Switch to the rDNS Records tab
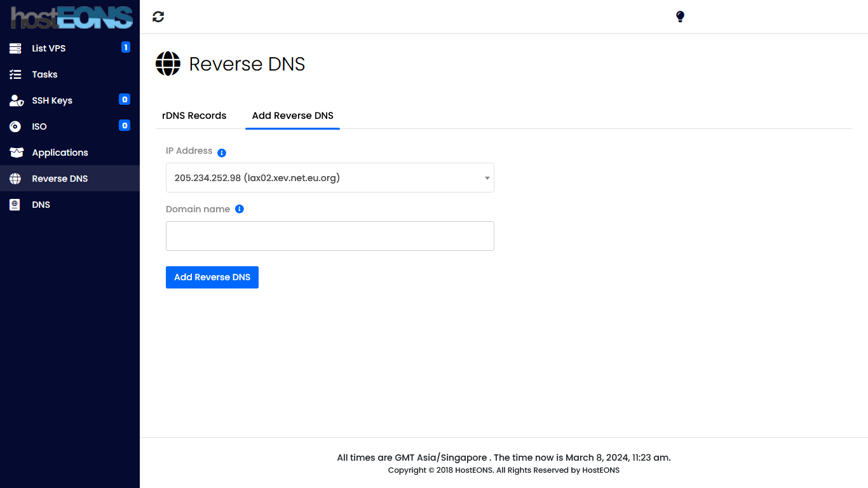Viewport: 868px width, 488px height. [x=194, y=116]
